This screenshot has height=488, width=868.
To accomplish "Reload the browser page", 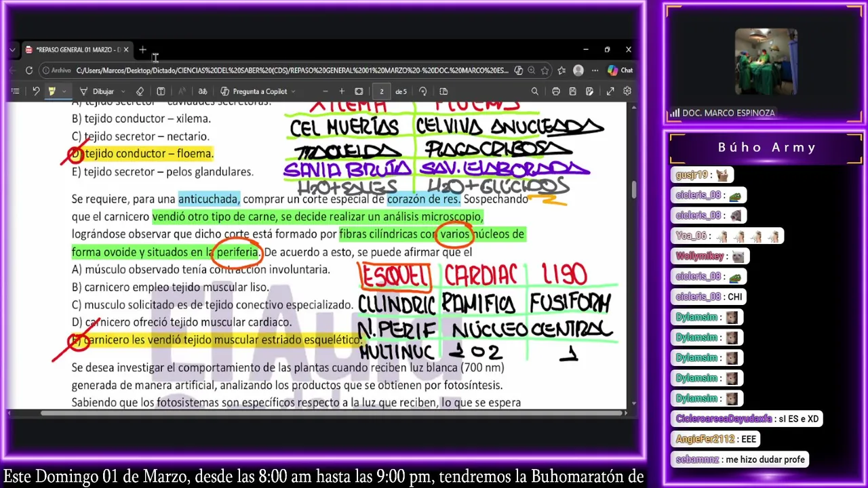I will coord(29,70).
